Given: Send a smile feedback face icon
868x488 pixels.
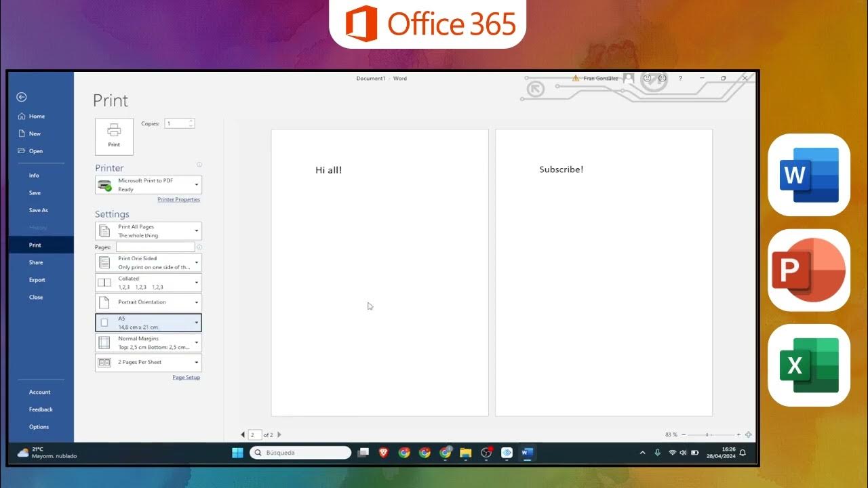Looking at the screenshot, I should click(647, 79).
